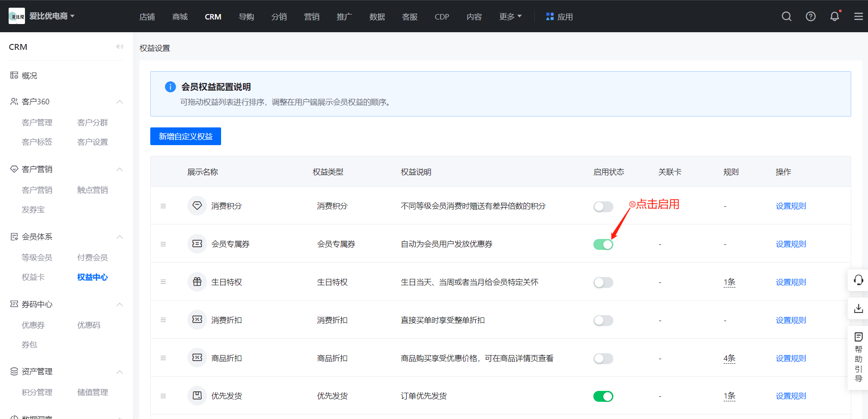Click the 应用 grid icon

[550, 16]
